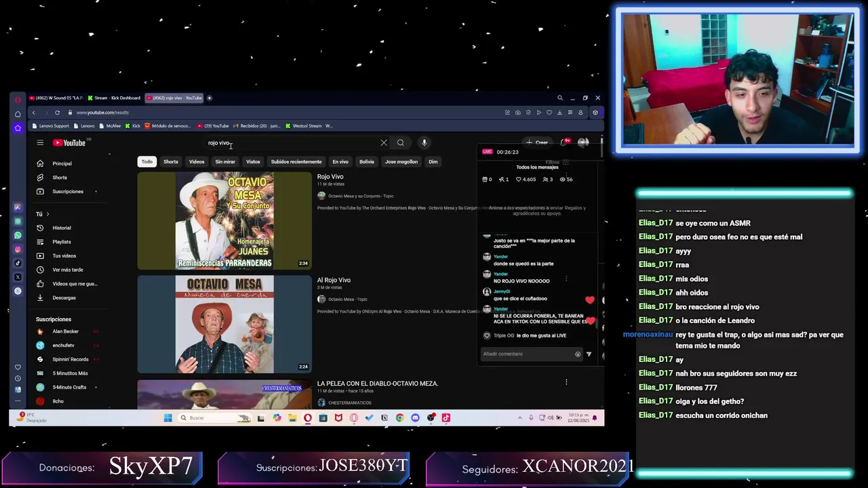Select the Vistos filter chip
The height and width of the screenshot is (488, 868).
253,162
